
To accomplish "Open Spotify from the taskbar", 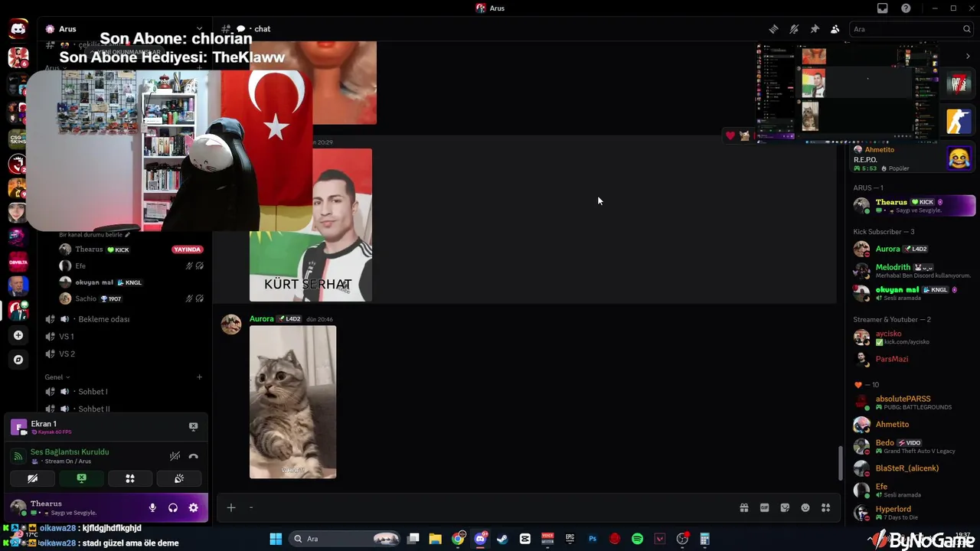I will coord(637,539).
